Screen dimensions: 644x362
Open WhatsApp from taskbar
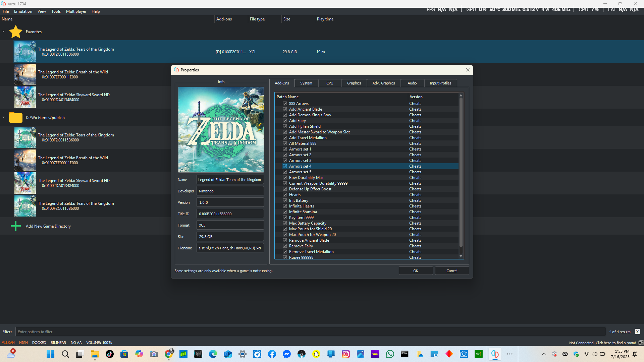pyautogui.click(x=390, y=354)
